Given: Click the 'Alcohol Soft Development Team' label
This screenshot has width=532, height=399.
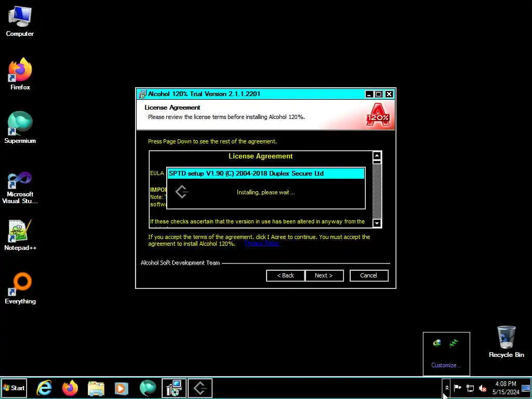Looking at the screenshot, I should tap(180, 263).
